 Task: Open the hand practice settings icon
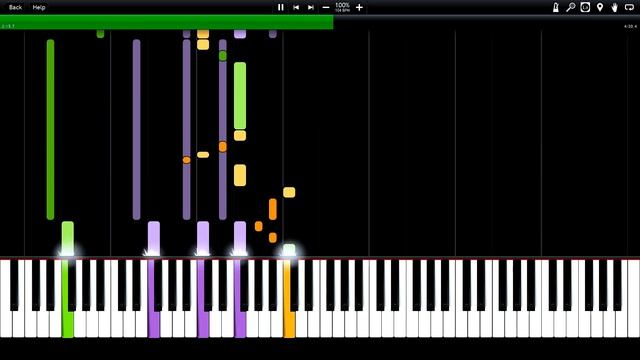(x=615, y=7)
